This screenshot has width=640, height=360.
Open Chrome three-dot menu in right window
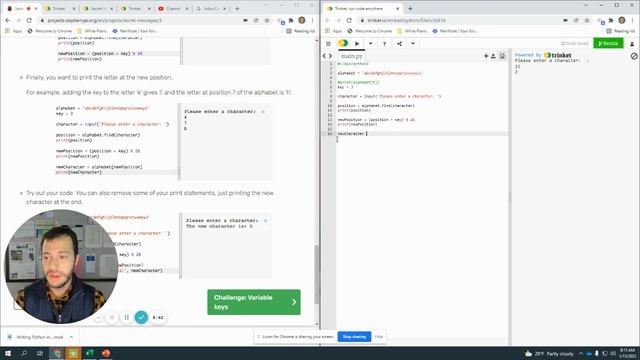point(633,20)
